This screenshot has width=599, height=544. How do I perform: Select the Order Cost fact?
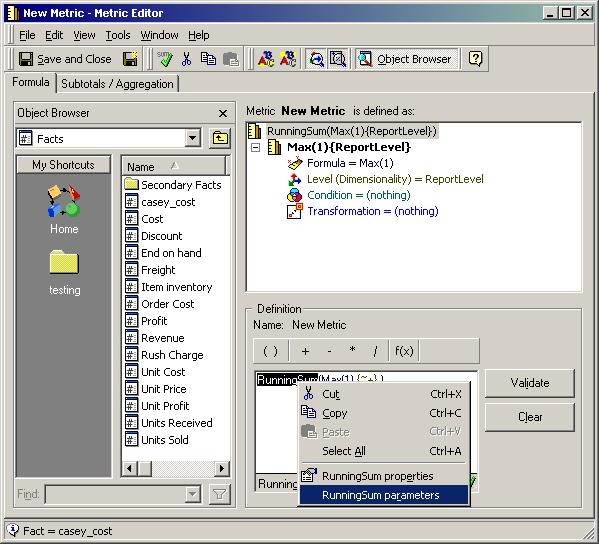tap(160, 304)
